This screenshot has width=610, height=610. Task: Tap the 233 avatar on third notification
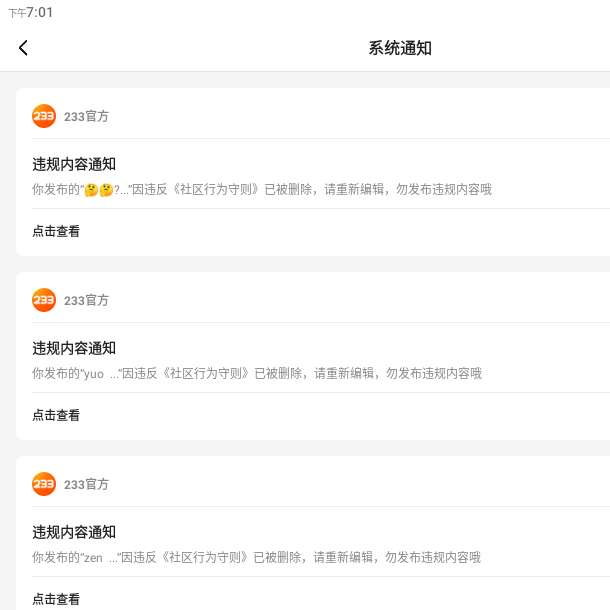[44, 484]
